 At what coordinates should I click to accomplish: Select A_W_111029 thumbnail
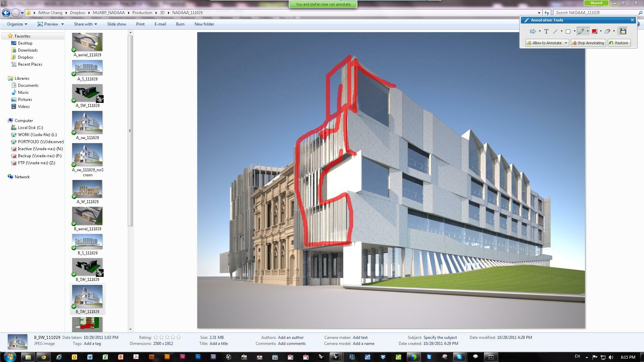pos(87,192)
